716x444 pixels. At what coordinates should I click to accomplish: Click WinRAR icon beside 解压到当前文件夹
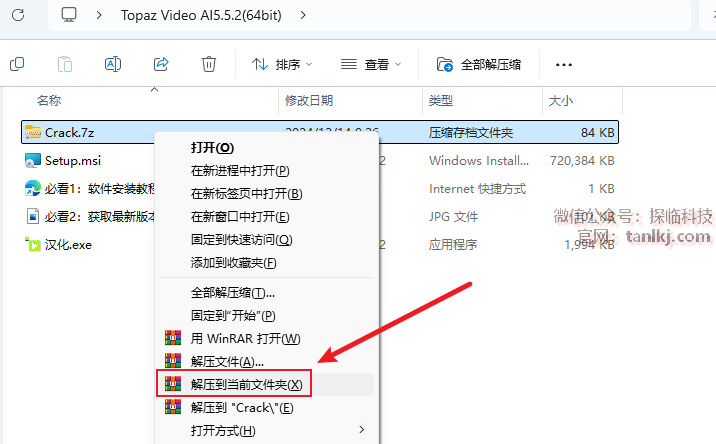(173, 384)
